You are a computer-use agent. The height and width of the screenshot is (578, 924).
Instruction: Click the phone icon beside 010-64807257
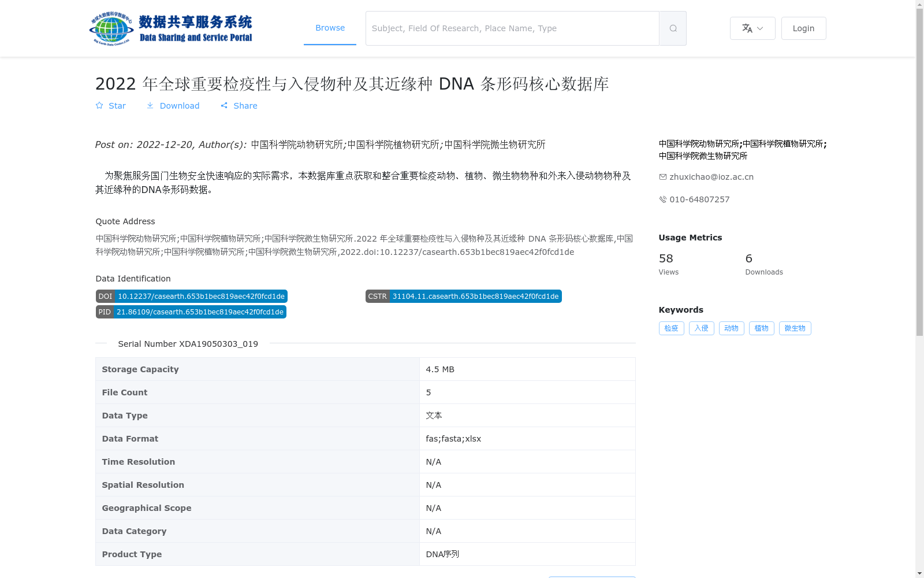pyautogui.click(x=662, y=199)
